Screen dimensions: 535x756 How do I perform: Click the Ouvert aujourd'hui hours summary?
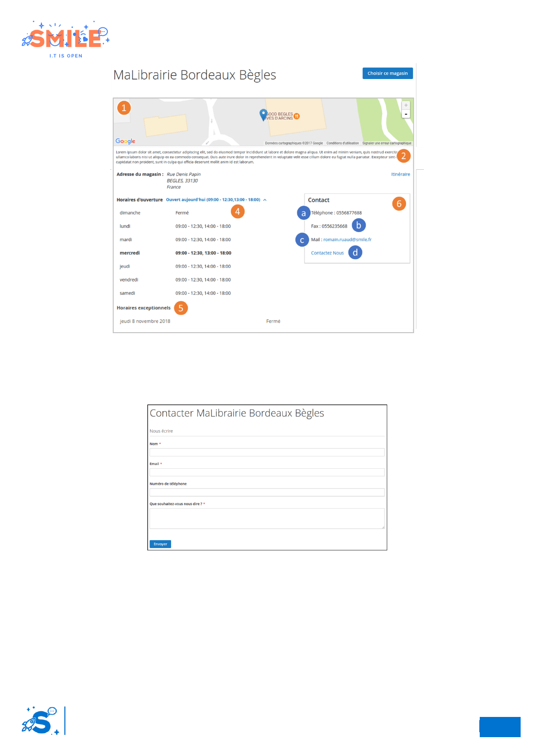coord(213,200)
